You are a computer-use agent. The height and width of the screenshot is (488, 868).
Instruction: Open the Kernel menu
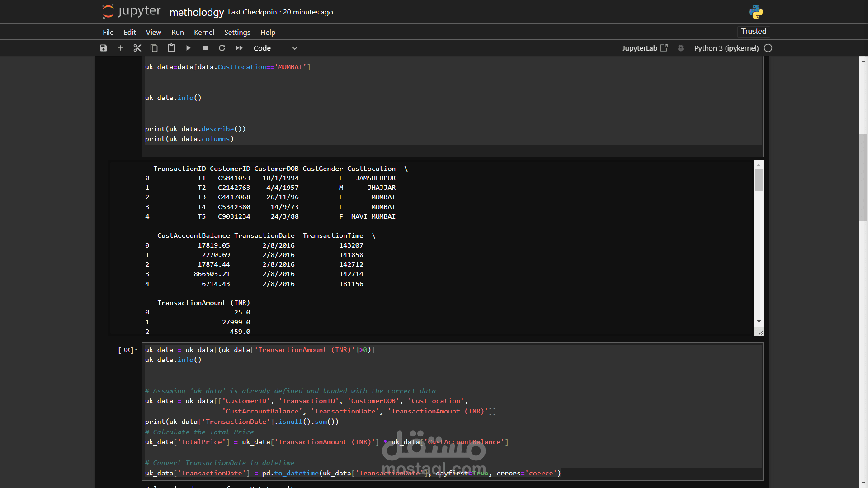click(204, 32)
